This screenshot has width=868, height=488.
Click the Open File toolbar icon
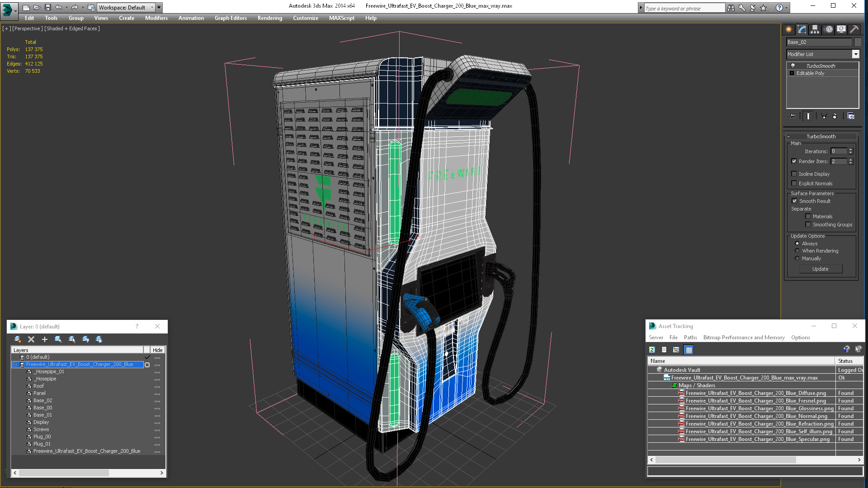[x=37, y=7]
